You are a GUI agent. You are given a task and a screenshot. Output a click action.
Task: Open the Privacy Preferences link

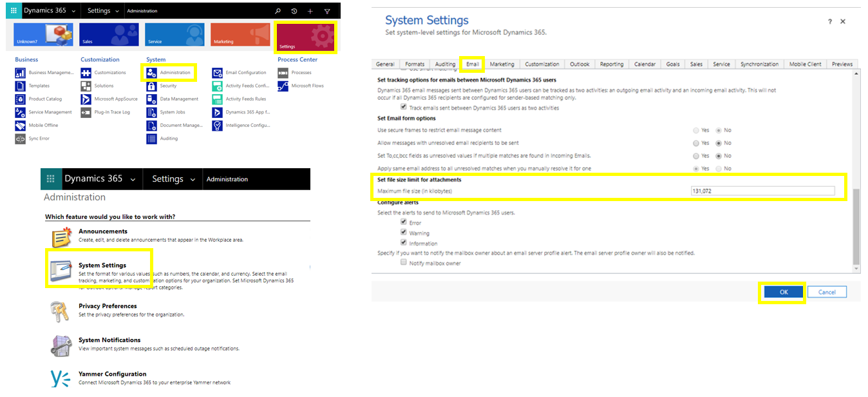click(108, 306)
